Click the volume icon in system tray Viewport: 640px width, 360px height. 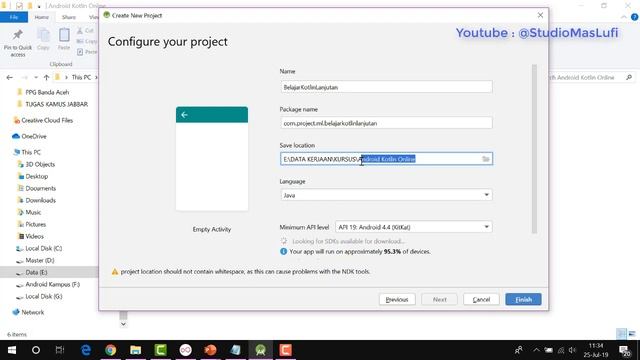click(572, 350)
